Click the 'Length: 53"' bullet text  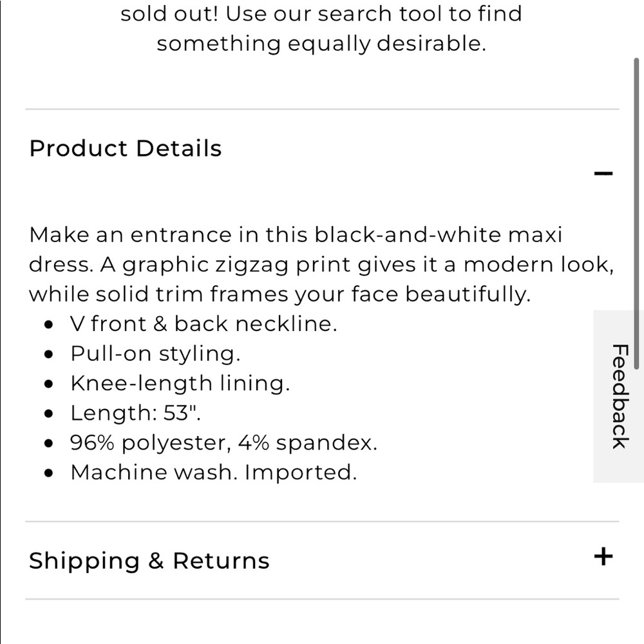135,413
